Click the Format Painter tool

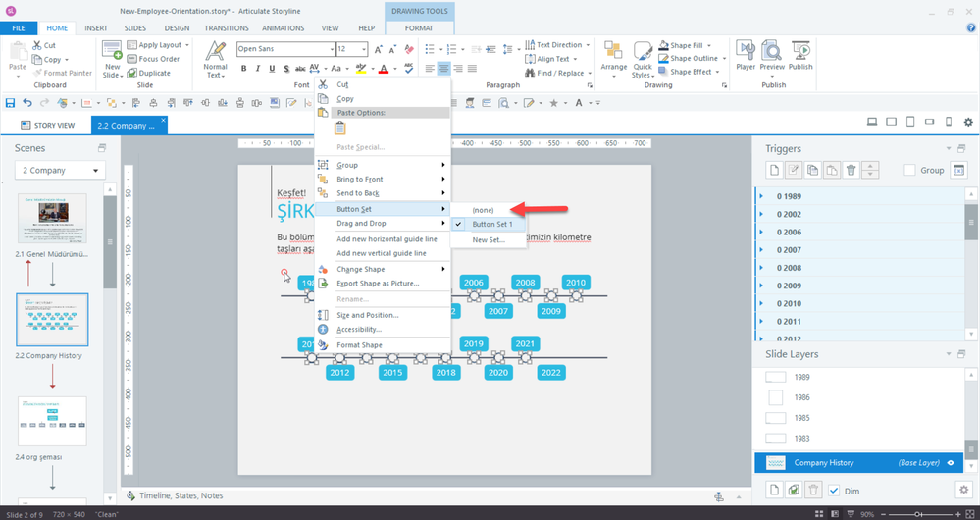(61, 73)
